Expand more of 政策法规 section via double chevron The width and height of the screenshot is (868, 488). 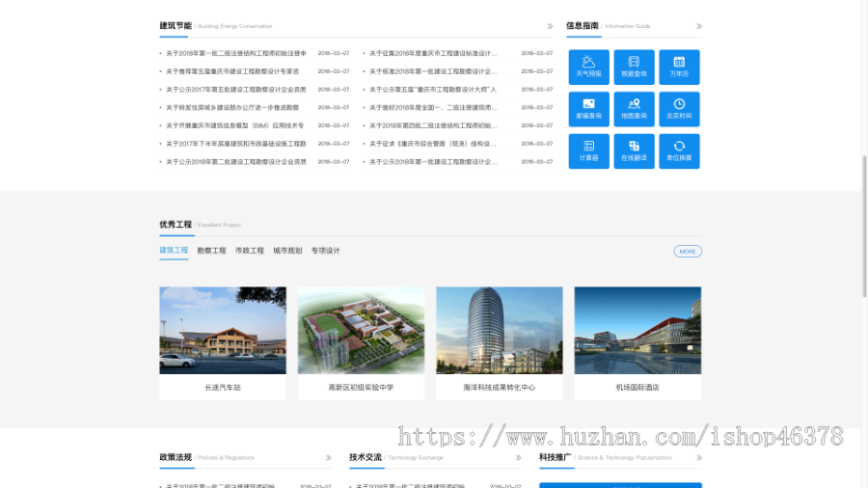click(x=328, y=457)
